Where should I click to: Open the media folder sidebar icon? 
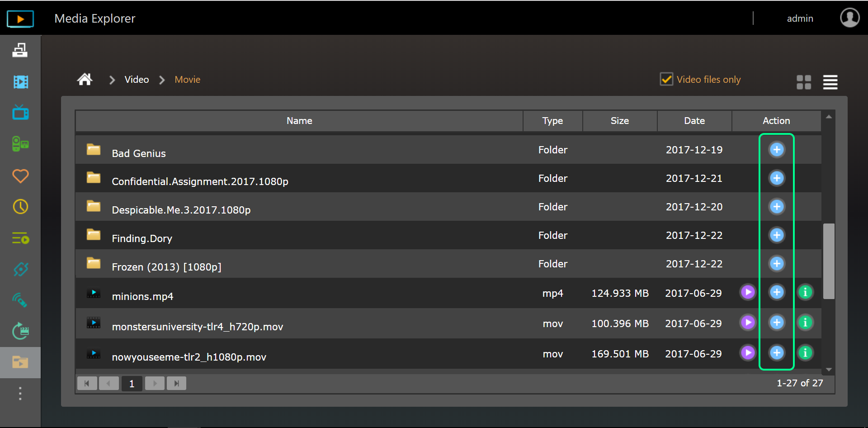20,362
